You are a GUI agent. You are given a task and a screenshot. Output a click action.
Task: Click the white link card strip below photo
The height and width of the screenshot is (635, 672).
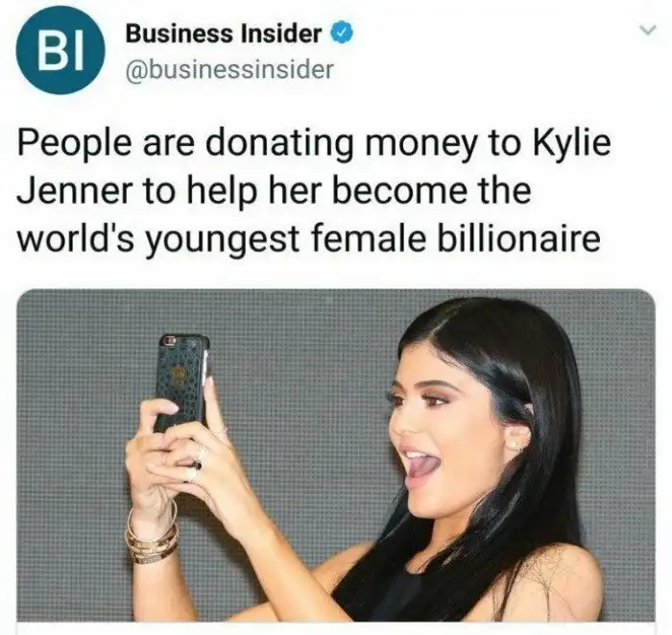pyautogui.click(x=336, y=628)
